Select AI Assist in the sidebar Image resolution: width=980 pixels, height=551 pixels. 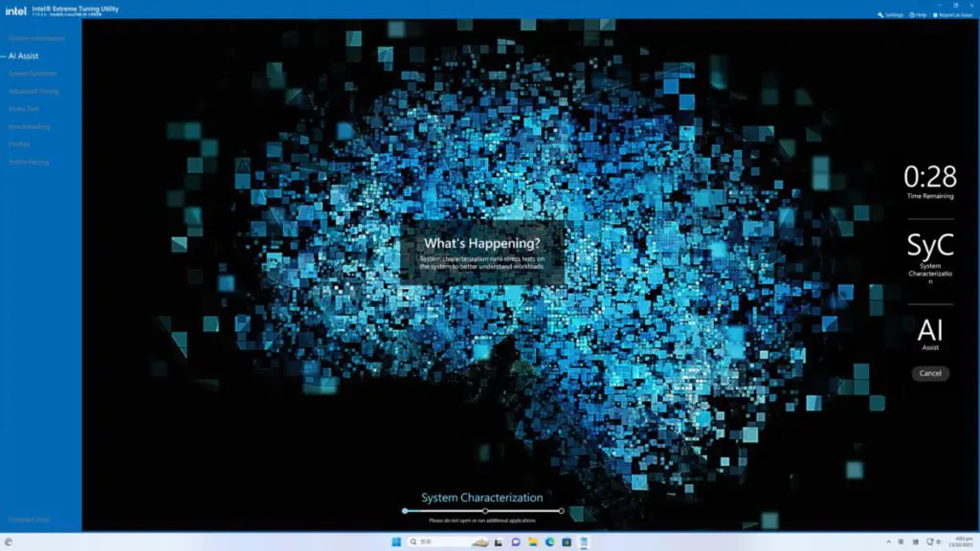click(x=24, y=56)
